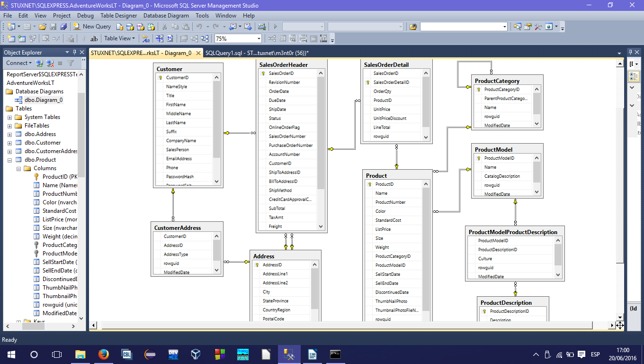Viewport: 644px width, 364px height.
Task: Click the Set Text Font 'Aa' icon
Action: 146,38
